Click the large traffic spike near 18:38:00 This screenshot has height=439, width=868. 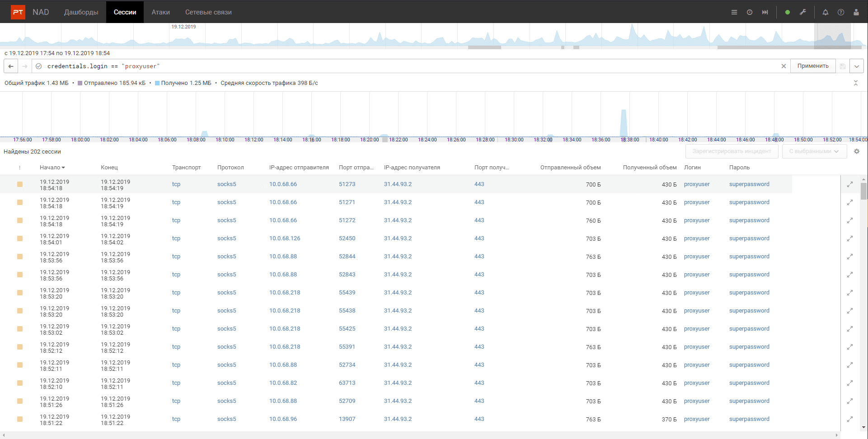click(x=624, y=123)
